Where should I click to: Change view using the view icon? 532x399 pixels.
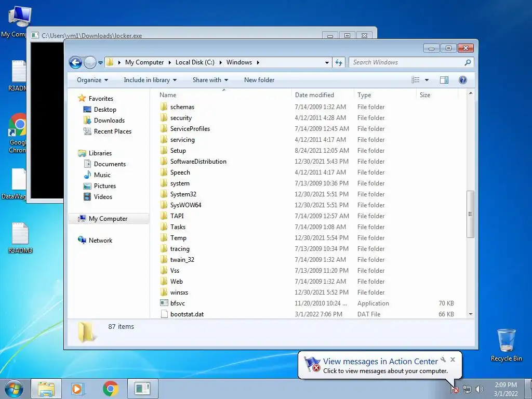pos(415,80)
